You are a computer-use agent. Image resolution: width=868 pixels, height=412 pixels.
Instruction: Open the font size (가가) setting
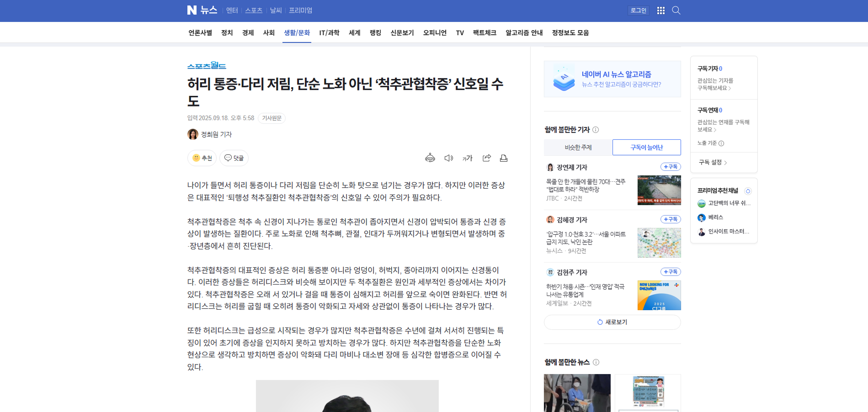coord(467,158)
